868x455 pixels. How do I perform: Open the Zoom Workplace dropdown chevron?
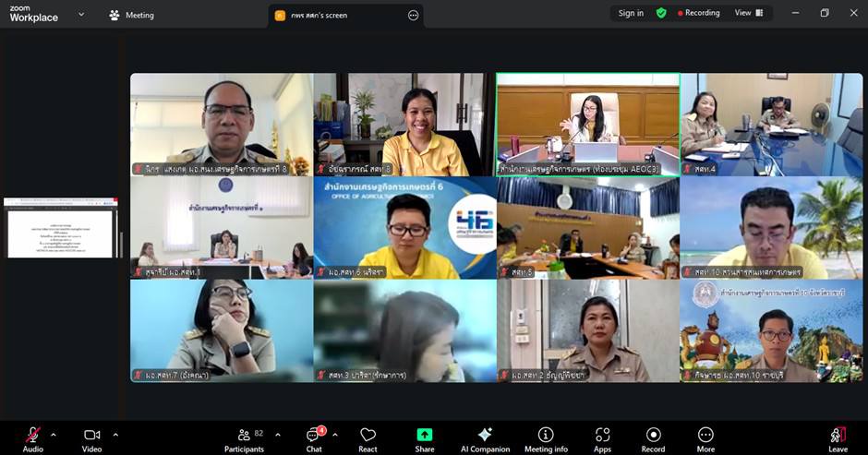coord(81,15)
